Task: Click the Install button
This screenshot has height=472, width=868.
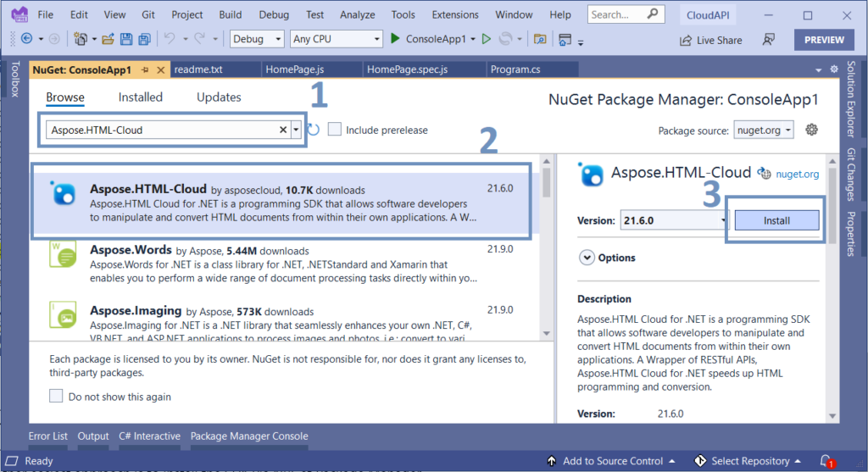Action: (x=776, y=220)
